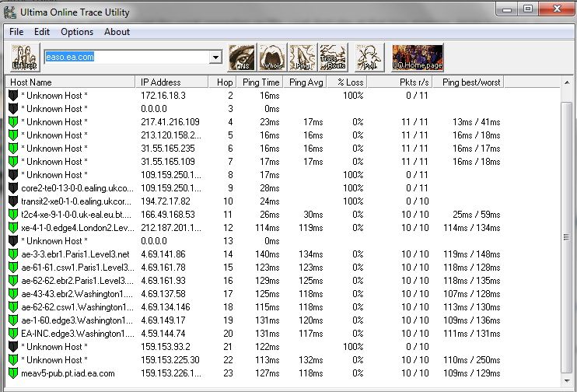Click ping average 132ms on hop 22
The image size is (577, 392).
310,360
